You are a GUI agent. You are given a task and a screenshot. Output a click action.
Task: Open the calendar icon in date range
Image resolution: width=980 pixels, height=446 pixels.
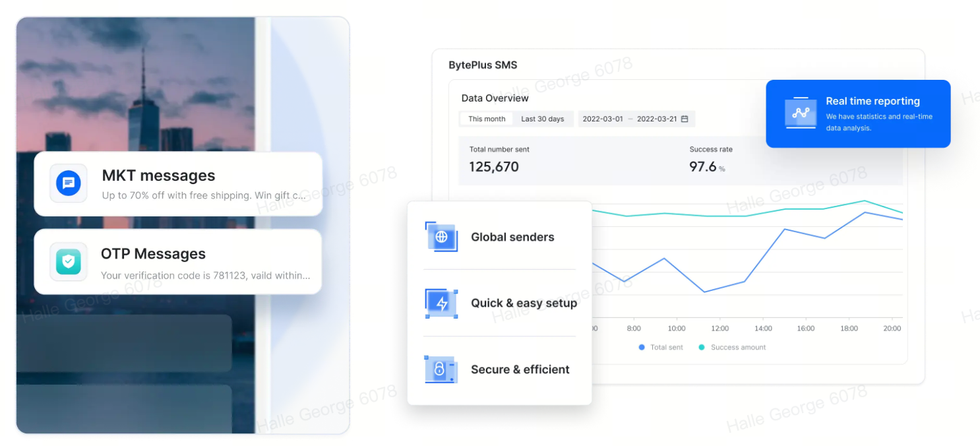click(x=685, y=119)
